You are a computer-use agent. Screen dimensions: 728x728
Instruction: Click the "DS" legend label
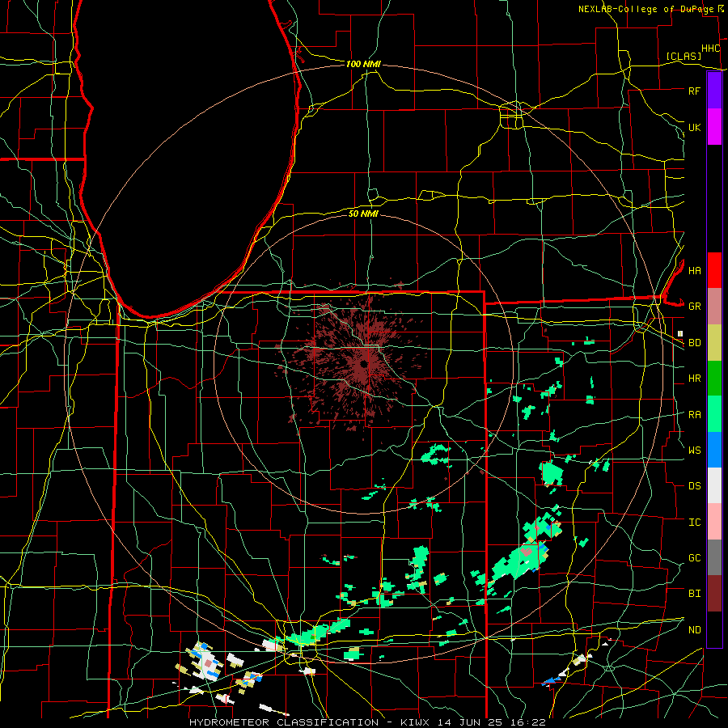coord(694,486)
